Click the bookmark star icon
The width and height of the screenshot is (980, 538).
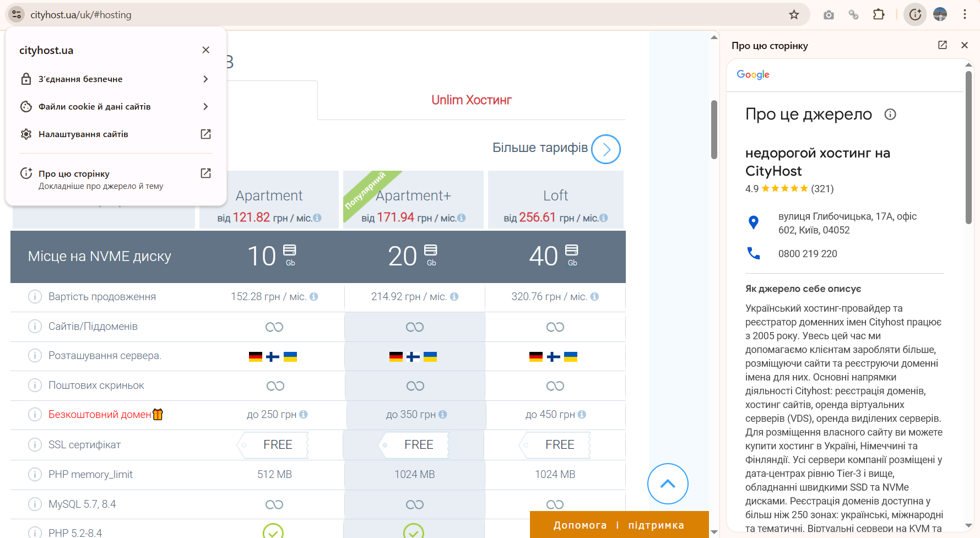coord(794,14)
